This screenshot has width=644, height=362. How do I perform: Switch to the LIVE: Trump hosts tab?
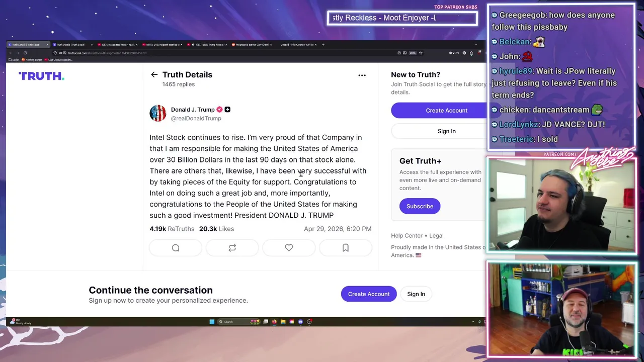pyautogui.click(x=207, y=45)
